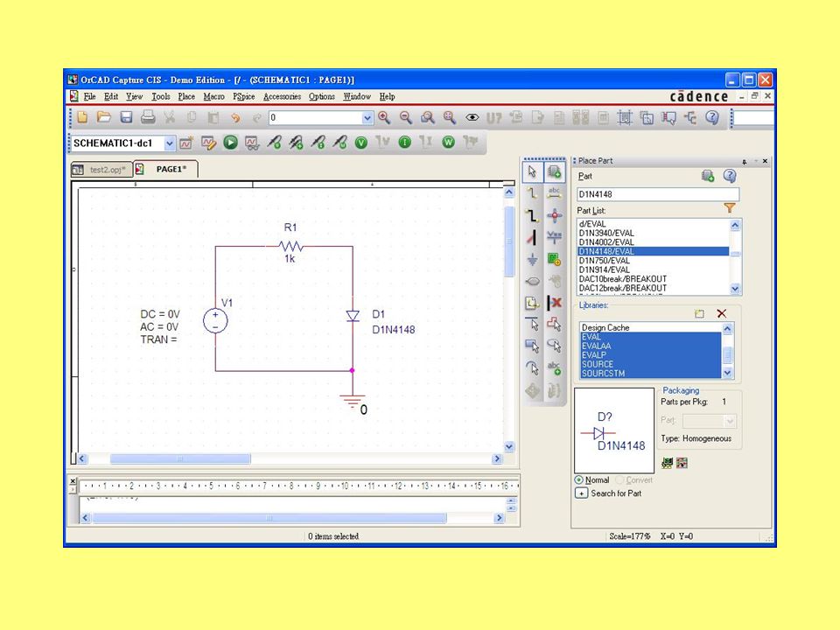Image resolution: width=840 pixels, height=630 pixels.
Task: Click the Place Part tool in the palette
Action: (x=555, y=172)
